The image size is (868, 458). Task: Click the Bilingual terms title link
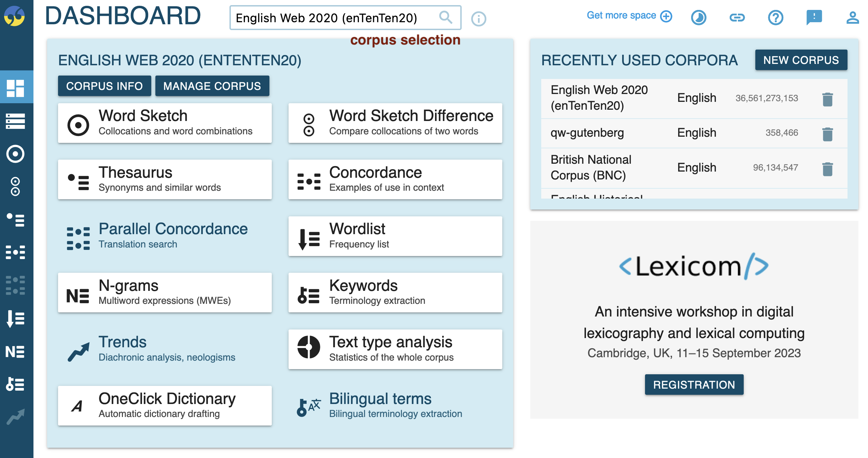[x=380, y=399]
